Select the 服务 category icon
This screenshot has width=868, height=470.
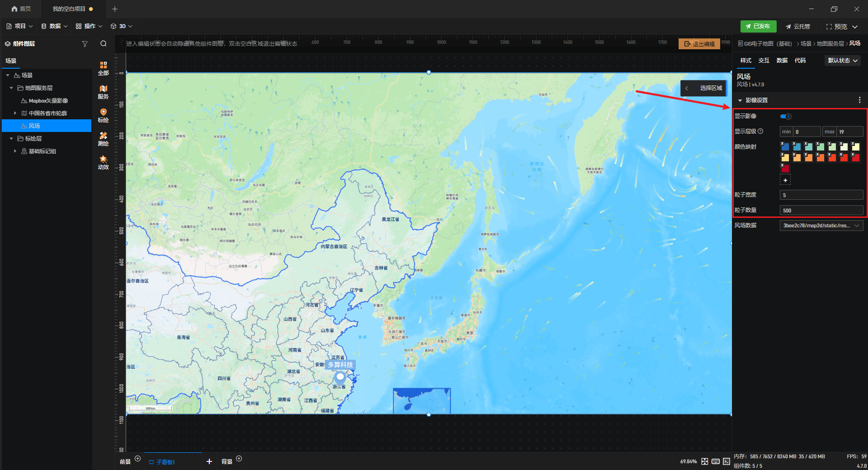pyautogui.click(x=104, y=92)
